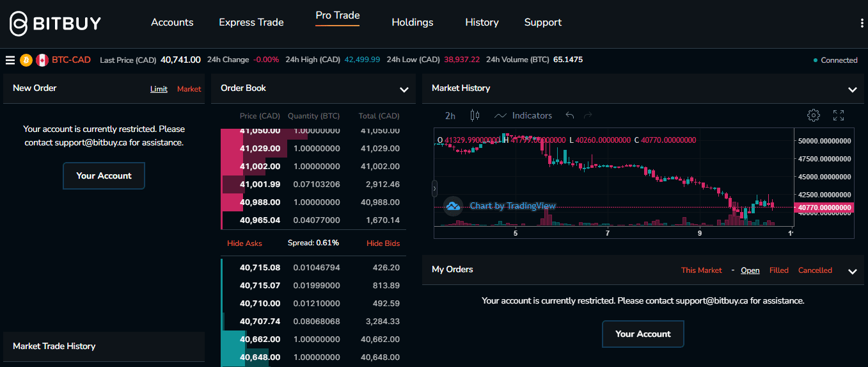Show Filled orders
This screenshot has width=868, height=367.
[x=779, y=270]
